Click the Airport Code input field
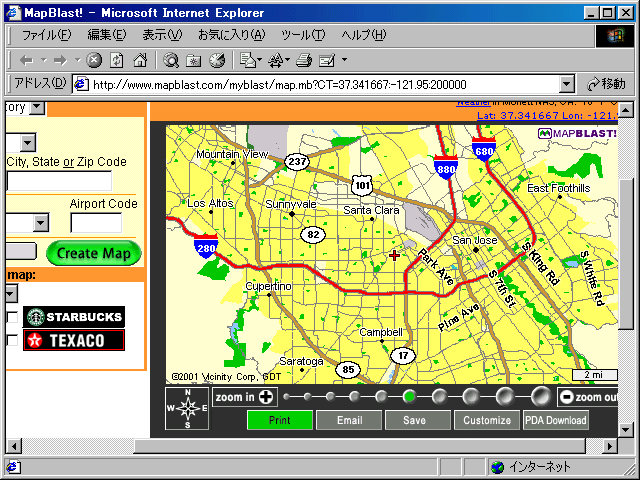The width and height of the screenshot is (640, 480). point(96,223)
